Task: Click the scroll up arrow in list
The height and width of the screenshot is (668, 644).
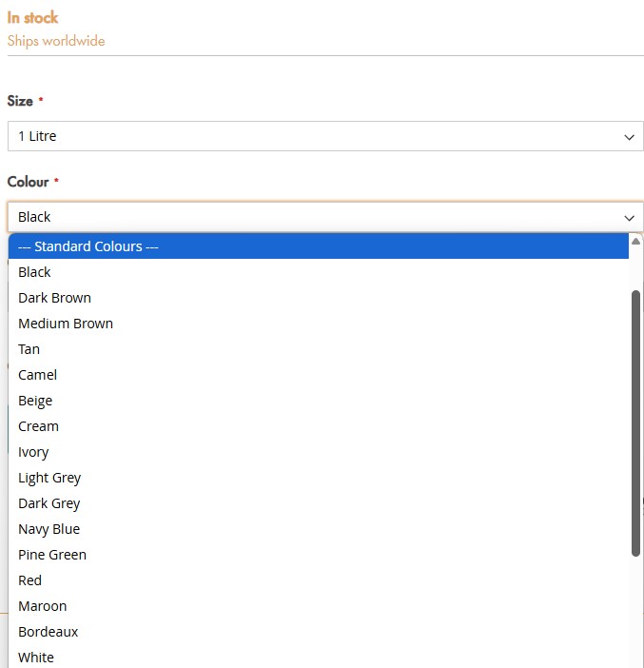Action: tap(635, 242)
